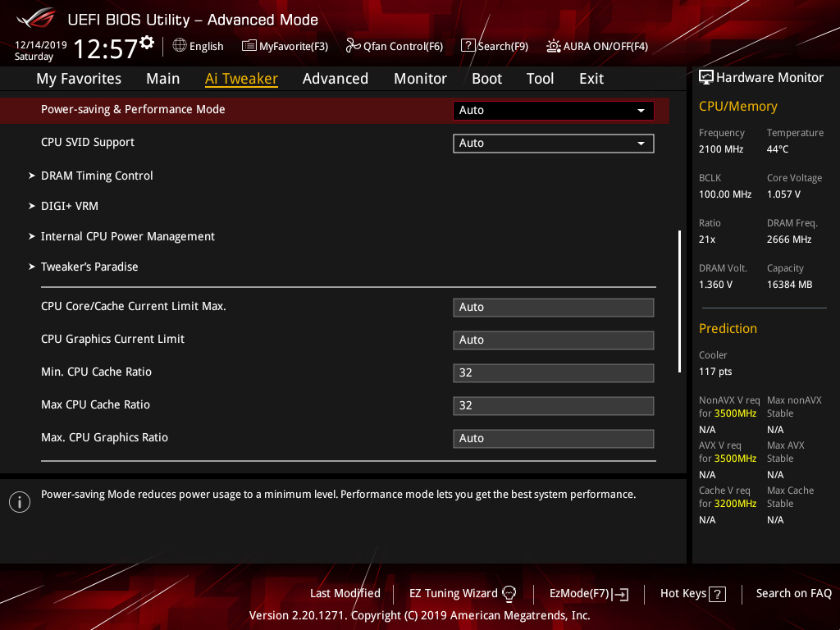Click the 1.360 V DRAM voltage value

click(715, 285)
